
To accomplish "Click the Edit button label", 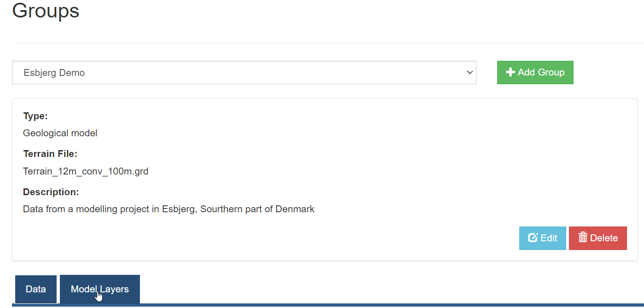I will [x=549, y=238].
